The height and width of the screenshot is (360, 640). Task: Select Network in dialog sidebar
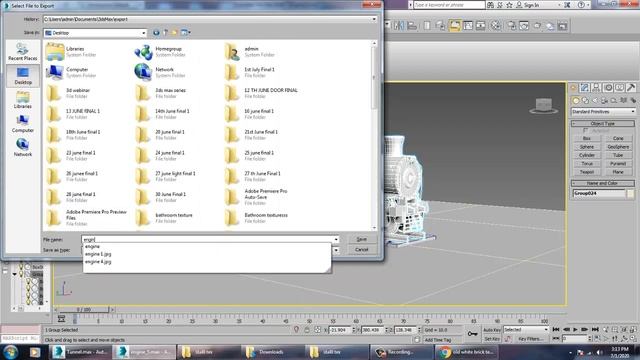pyautogui.click(x=23, y=148)
